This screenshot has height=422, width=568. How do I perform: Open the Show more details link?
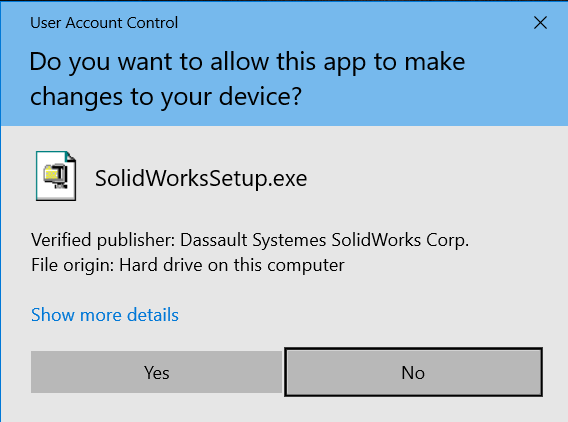(x=105, y=314)
